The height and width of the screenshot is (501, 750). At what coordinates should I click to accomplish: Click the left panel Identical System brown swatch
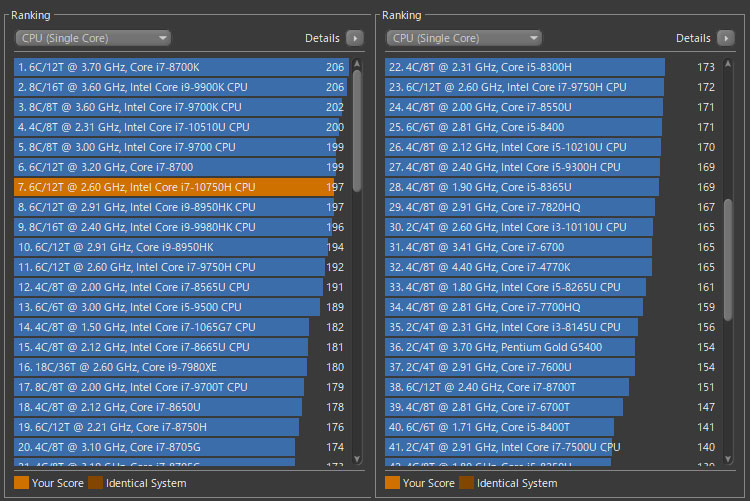96,483
